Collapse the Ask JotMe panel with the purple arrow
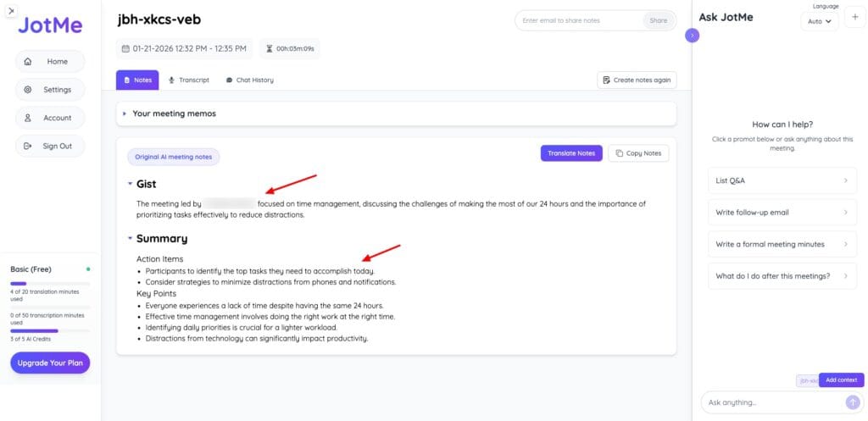The height and width of the screenshot is (421, 868). click(692, 36)
